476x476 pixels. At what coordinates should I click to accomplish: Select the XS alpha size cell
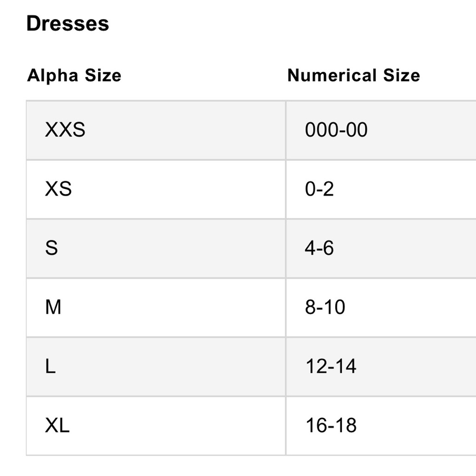point(156,189)
